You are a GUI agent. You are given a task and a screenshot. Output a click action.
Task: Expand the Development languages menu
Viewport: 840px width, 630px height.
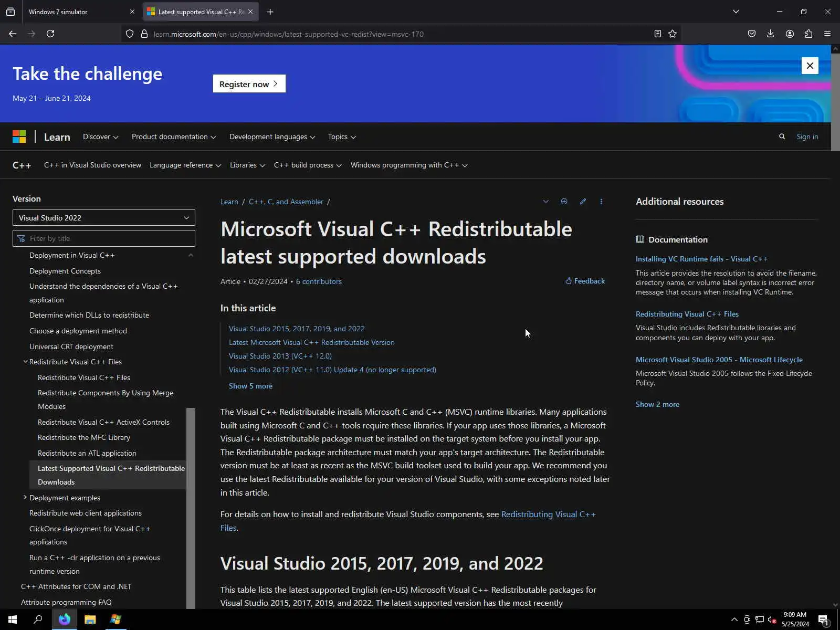(x=272, y=136)
